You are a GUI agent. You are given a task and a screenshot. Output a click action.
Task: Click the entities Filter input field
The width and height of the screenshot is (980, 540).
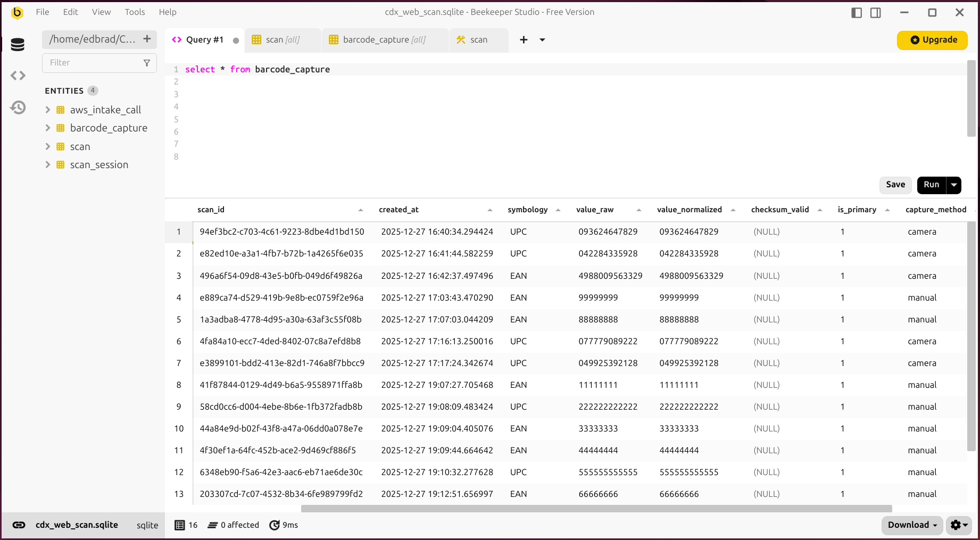tap(93, 63)
